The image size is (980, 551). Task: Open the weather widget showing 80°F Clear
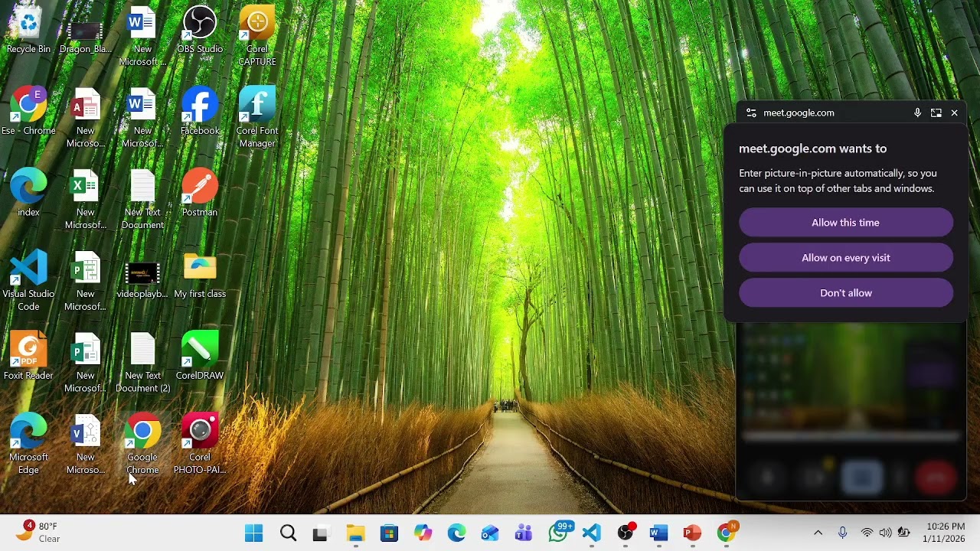[x=38, y=532]
